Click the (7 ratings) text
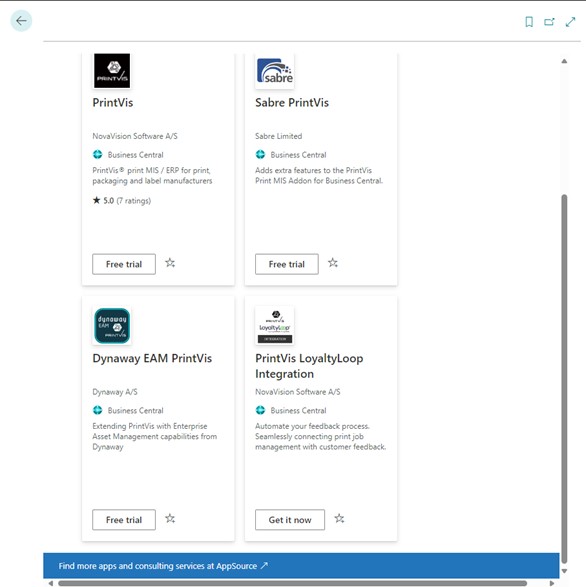The width and height of the screenshot is (586, 587). 134,201
